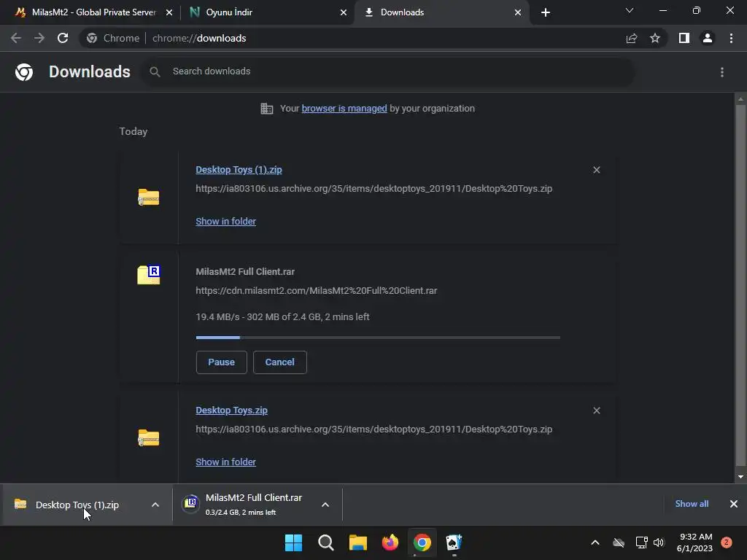Open the notification badge showing 2
The height and width of the screenshot is (560, 747).
click(727, 542)
